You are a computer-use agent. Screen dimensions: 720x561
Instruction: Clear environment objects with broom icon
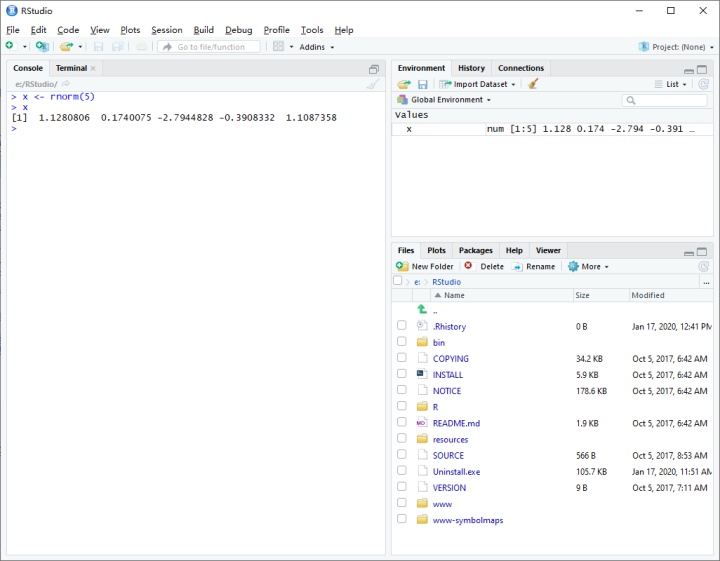coord(533,84)
